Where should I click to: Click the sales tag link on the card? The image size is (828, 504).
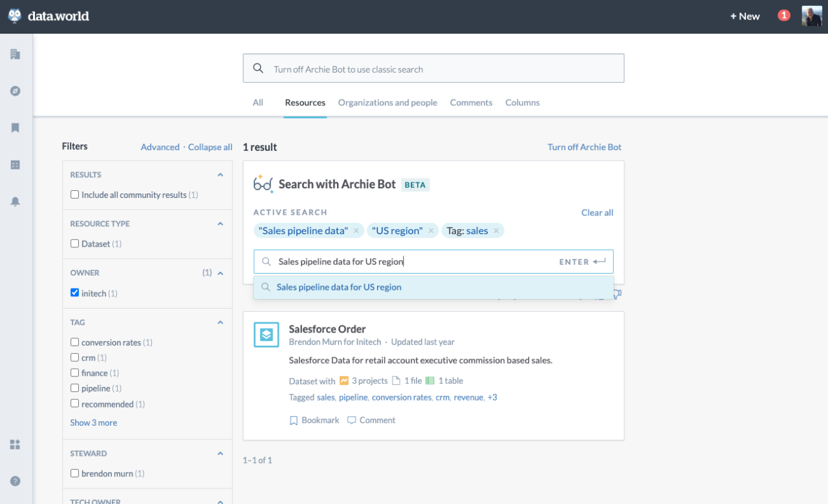click(x=326, y=397)
